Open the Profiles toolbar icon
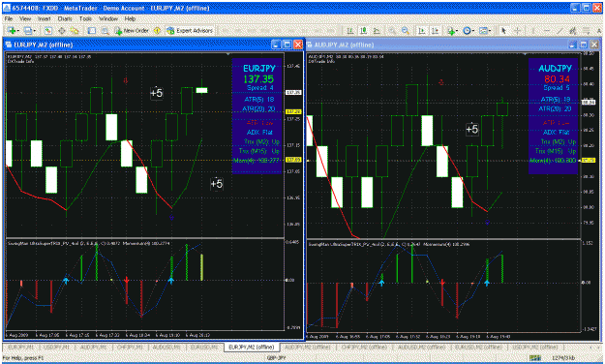 coord(27,30)
